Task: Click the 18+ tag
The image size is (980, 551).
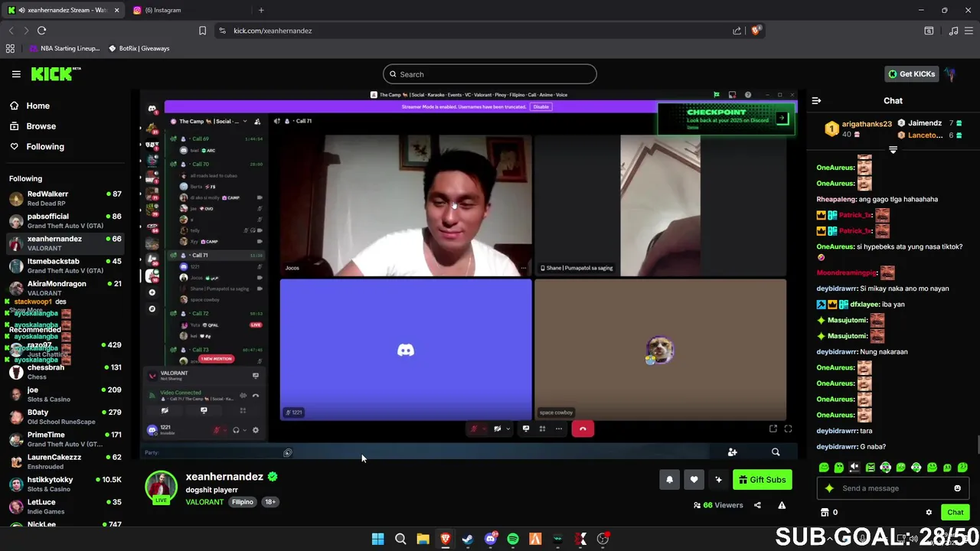Action: [270, 502]
